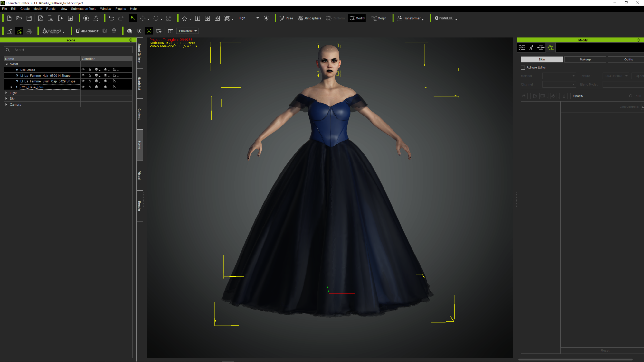Select the Rotate tool icon
Screen dimensions: 644x362
click(156, 18)
